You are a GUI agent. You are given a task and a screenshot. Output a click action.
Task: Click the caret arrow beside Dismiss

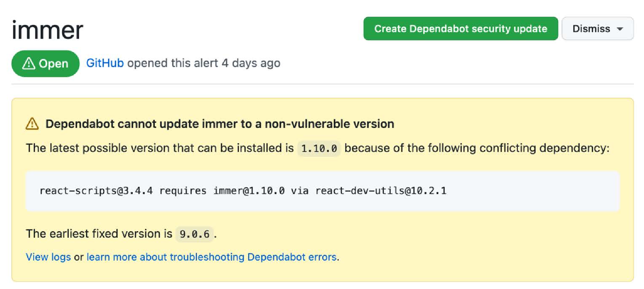click(x=620, y=29)
